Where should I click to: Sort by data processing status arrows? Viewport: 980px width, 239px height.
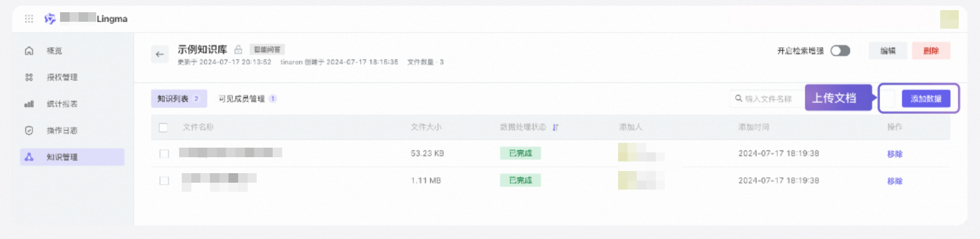coord(555,127)
